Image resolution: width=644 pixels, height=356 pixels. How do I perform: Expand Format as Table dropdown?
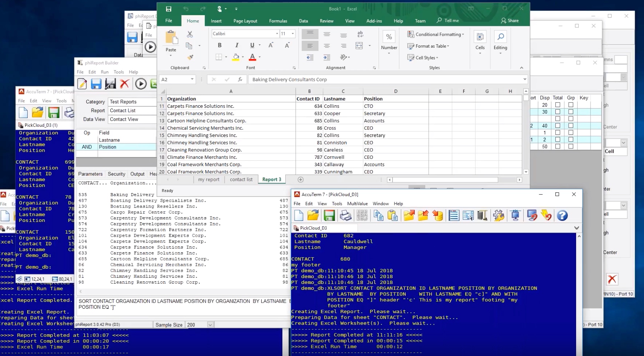[448, 46]
